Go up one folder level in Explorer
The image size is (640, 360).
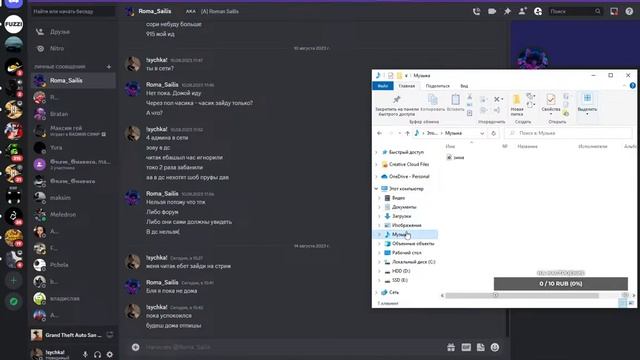(x=407, y=133)
